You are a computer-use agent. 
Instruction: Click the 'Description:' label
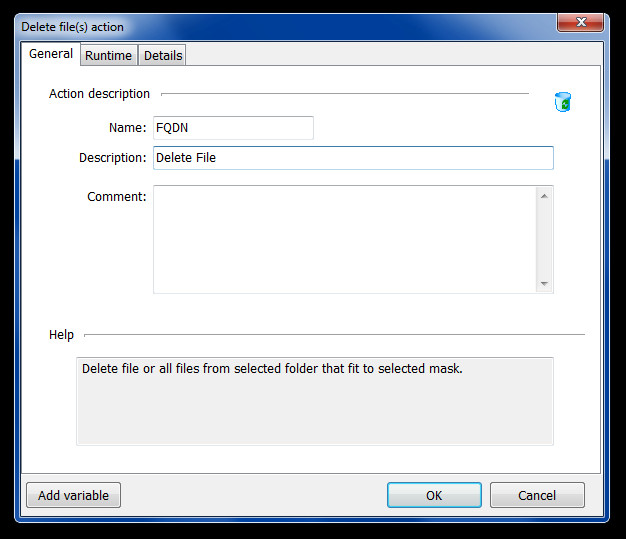pos(112,158)
